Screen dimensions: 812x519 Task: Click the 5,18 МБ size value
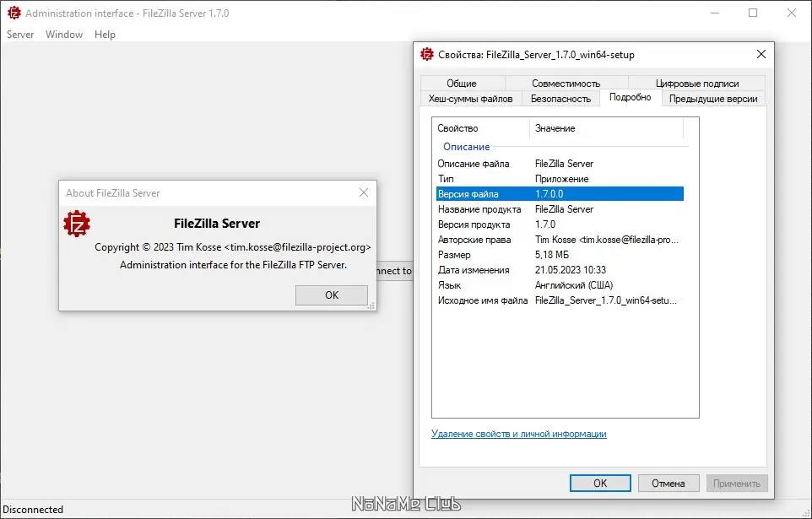point(552,255)
